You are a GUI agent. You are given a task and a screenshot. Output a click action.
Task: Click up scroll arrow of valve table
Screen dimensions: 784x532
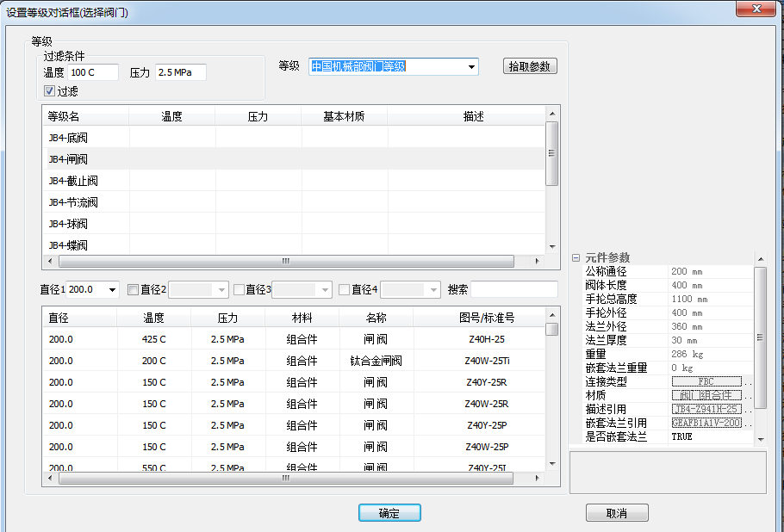[552, 316]
